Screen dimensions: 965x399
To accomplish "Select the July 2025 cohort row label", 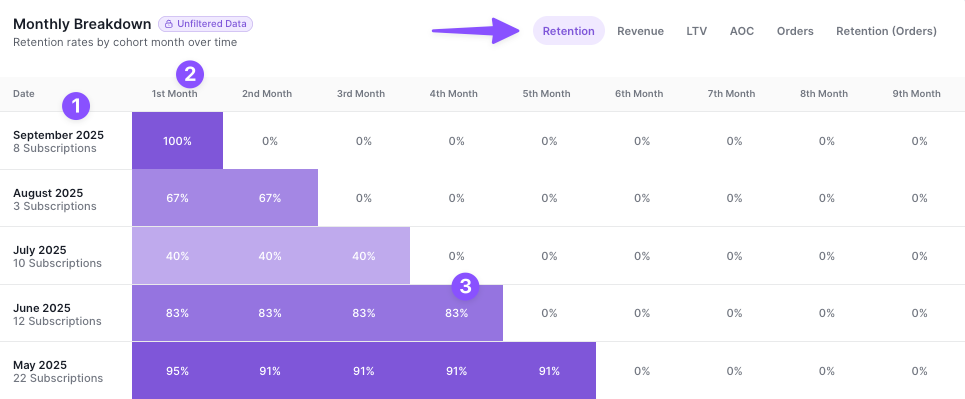I will point(57,256).
